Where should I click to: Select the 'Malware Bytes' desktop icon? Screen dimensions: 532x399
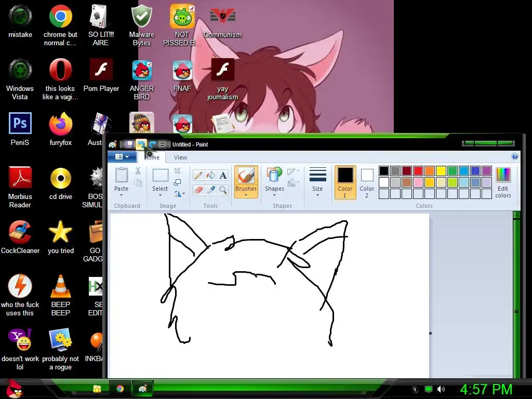tap(141, 25)
